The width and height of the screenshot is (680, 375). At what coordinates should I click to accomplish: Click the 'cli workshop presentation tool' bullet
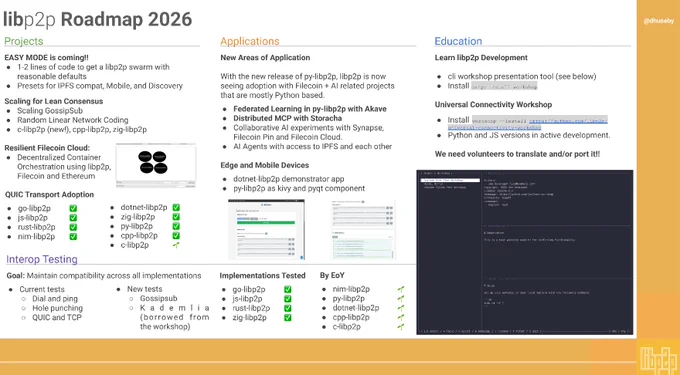[522, 76]
